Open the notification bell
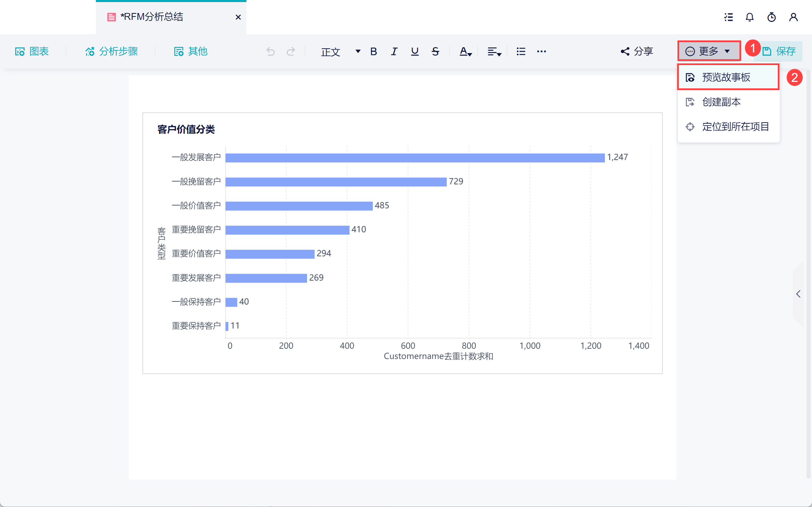812x507 pixels. (x=749, y=17)
